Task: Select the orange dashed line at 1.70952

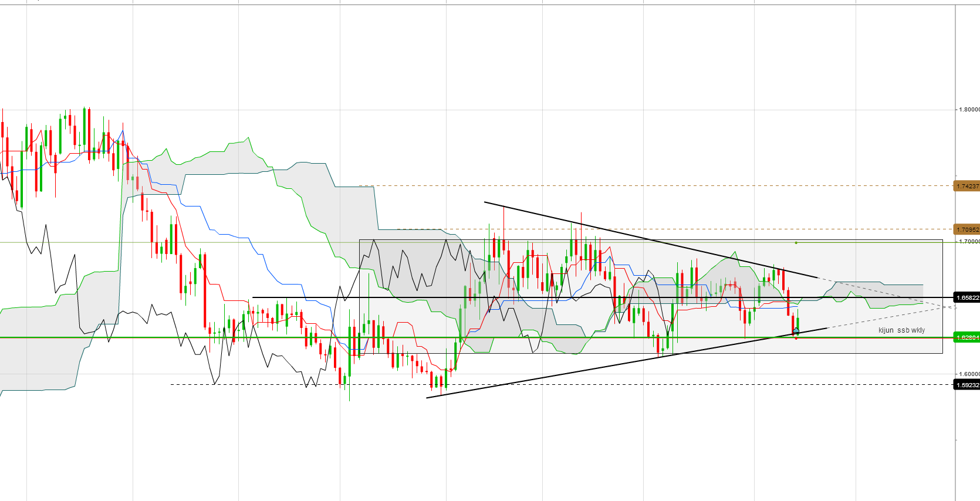Action: click(x=676, y=229)
